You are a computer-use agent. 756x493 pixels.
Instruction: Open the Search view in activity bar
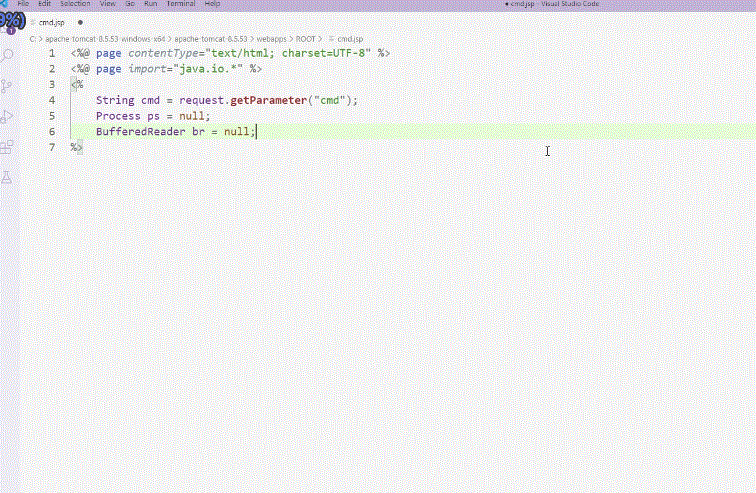[x=7, y=55]
